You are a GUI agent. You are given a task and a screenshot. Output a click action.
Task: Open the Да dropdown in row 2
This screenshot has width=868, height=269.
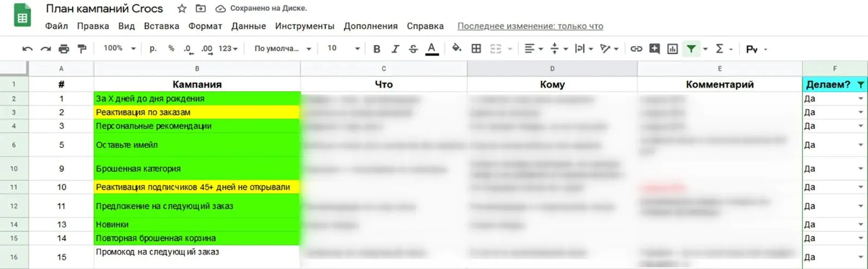click(860, 98)
